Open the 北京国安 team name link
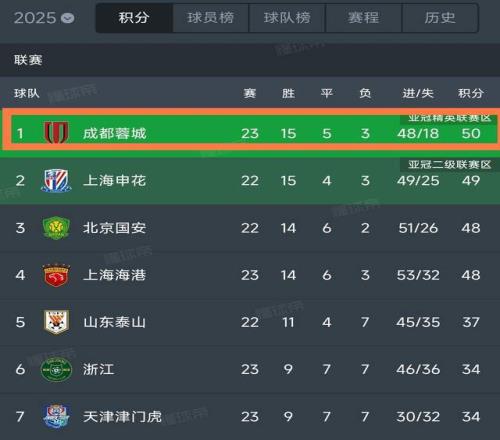The height and width of the screenshot is (440, 500). 115,228
